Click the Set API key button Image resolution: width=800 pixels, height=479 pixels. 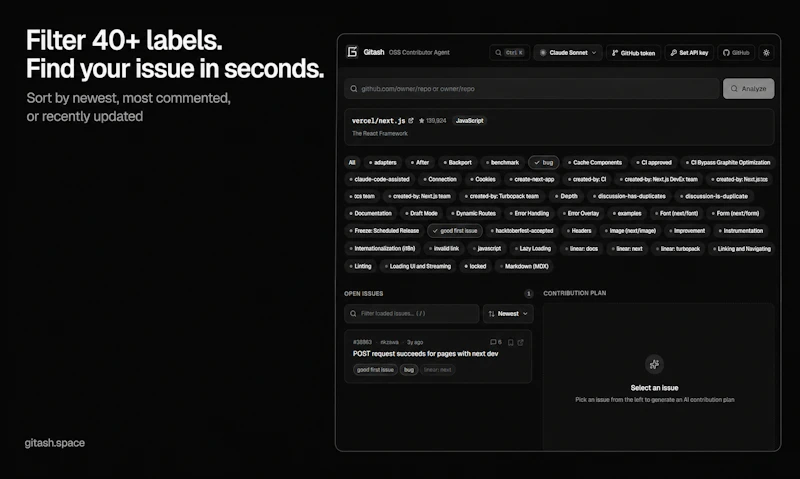click(689, 53)
